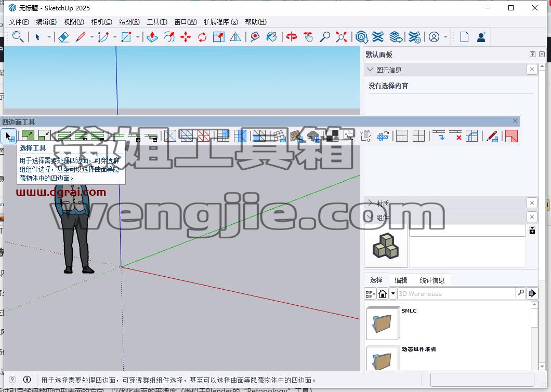Select the Rectangle shape tool
The height and width of the screenshot is (392, 551).
(126, 37)
